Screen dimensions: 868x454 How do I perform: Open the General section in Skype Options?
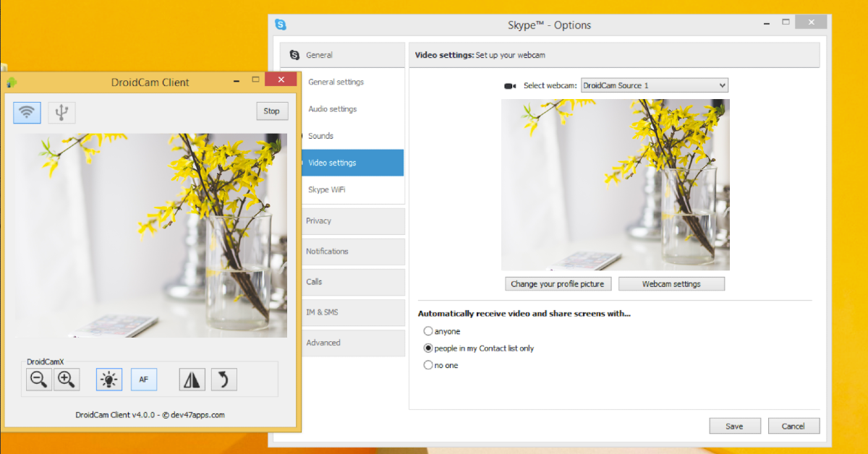[x=343, y=55]
